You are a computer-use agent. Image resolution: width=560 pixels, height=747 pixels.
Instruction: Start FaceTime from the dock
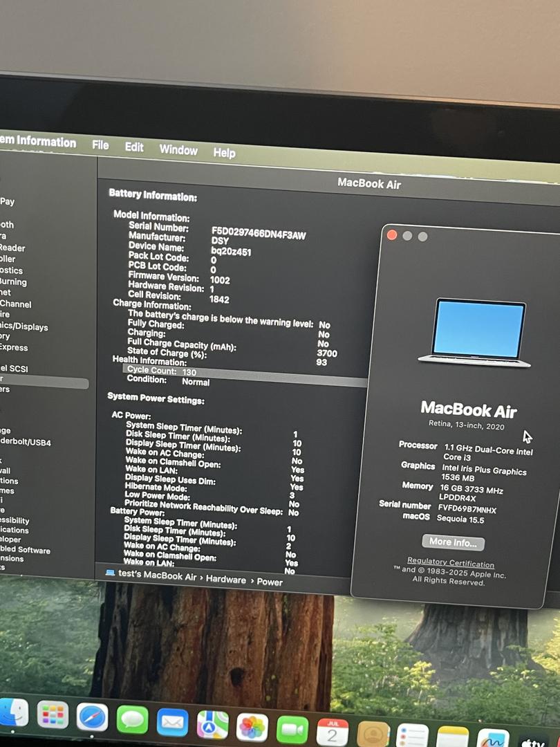[292, 730]
